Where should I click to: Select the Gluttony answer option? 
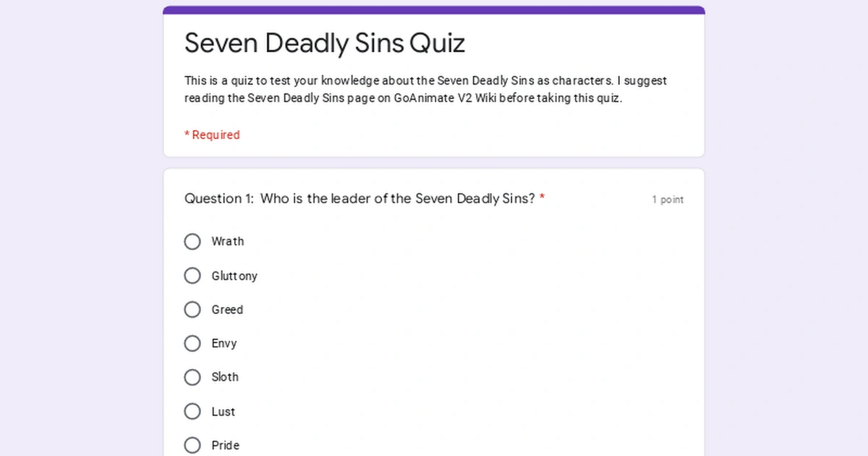click(192, 276)
